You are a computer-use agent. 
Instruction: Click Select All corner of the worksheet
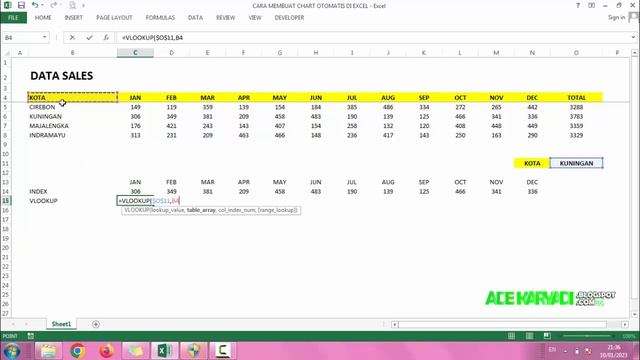(7, 53)
